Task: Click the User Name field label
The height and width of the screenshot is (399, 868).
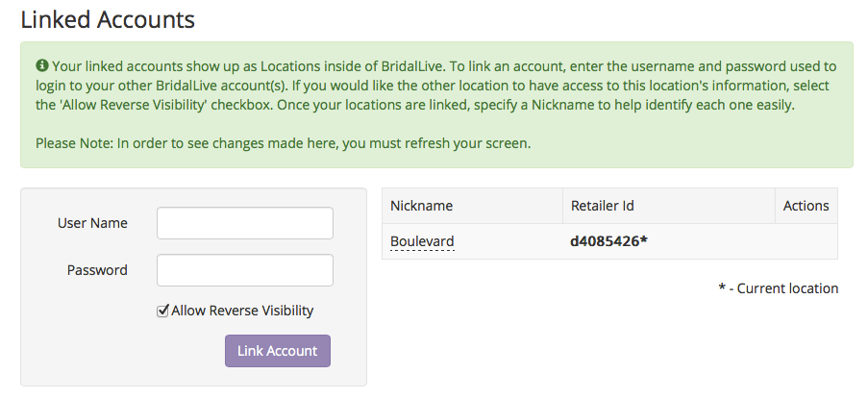Action: [92, 223]
